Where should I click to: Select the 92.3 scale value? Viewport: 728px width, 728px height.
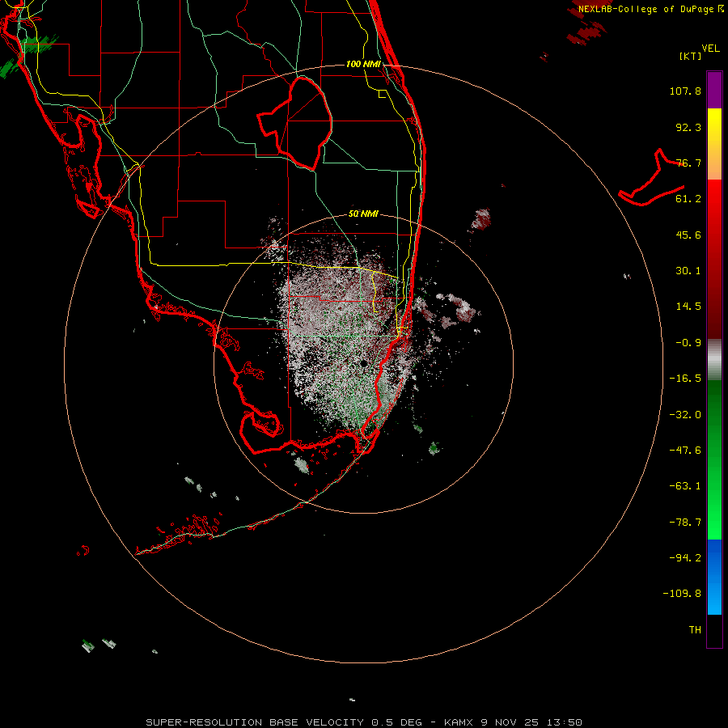[x=688, y=127]
